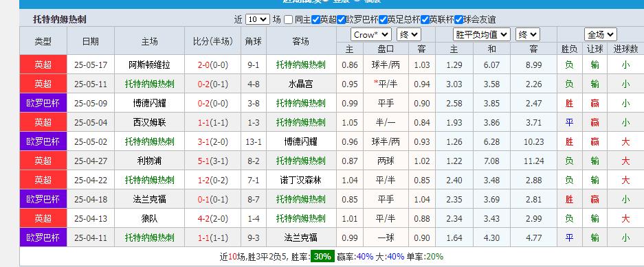Click the 半/一 handicap cell
This screenshot has width=644, height=267.
(386, 122)
